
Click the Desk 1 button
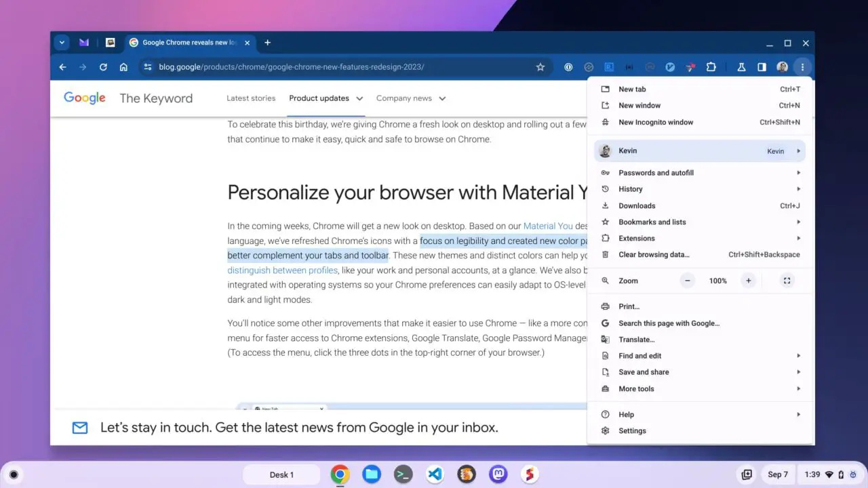(281, 475)
